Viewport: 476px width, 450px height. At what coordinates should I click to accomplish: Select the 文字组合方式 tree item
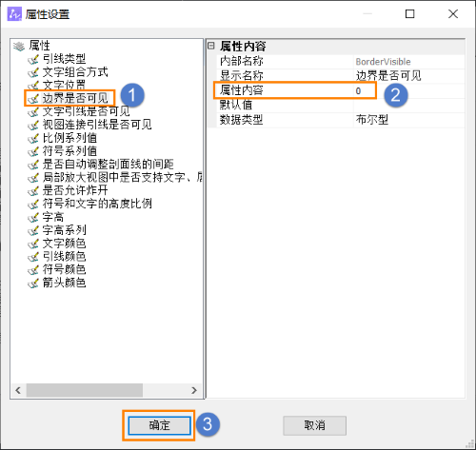pyautogui.click(x=75, y=72)
